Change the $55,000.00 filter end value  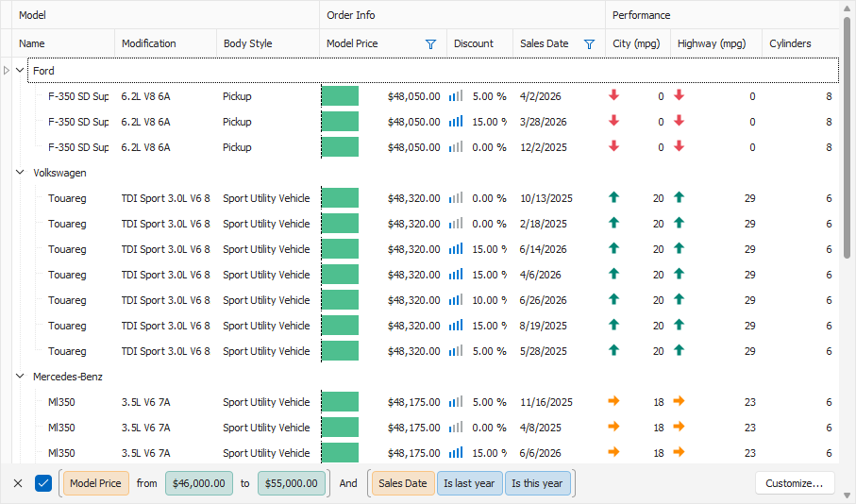click(291, 483)
